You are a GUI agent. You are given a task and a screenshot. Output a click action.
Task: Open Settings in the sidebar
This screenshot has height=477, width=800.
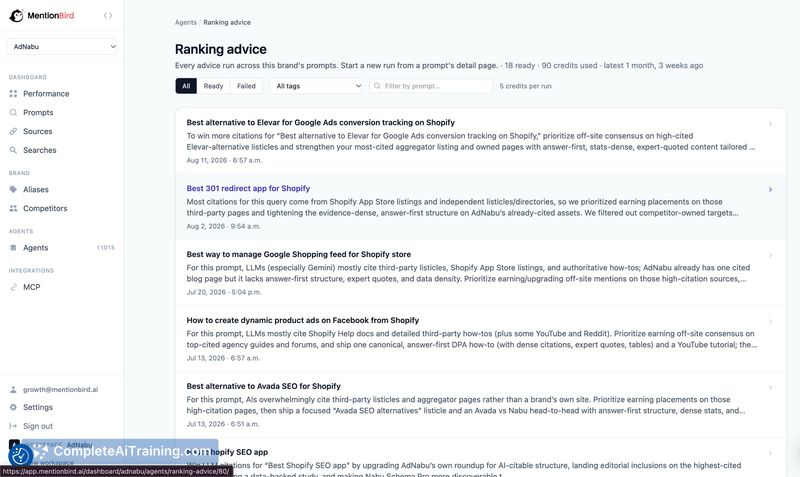tap(38, 408)
